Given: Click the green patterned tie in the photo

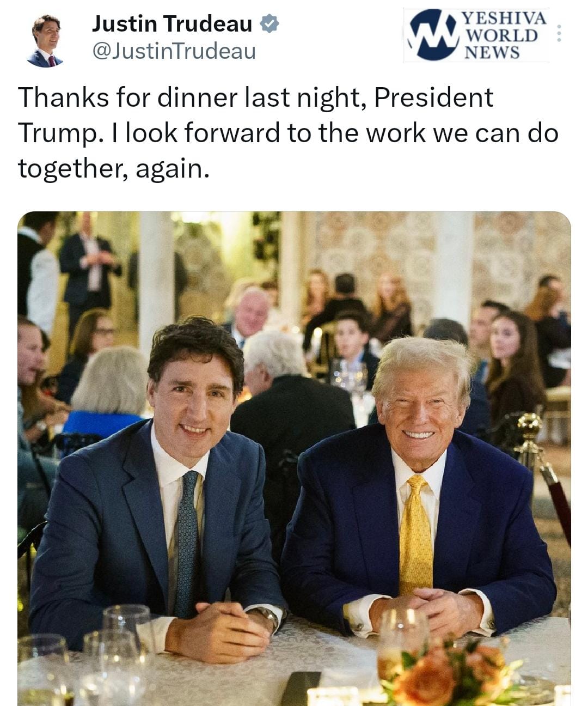Looking at the screenshot, I should click(x=187, y=542).
